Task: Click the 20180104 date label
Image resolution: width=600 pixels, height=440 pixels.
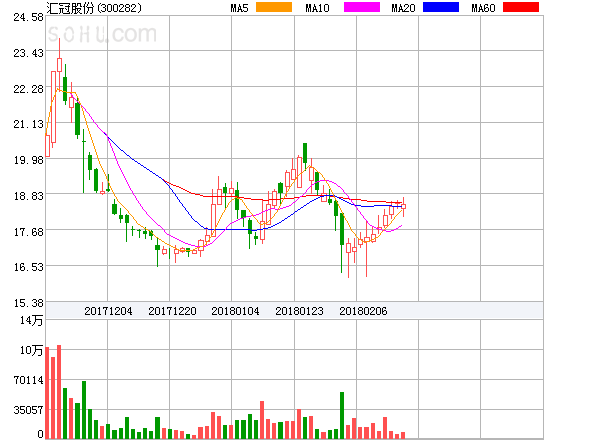Action: [235, 311]
